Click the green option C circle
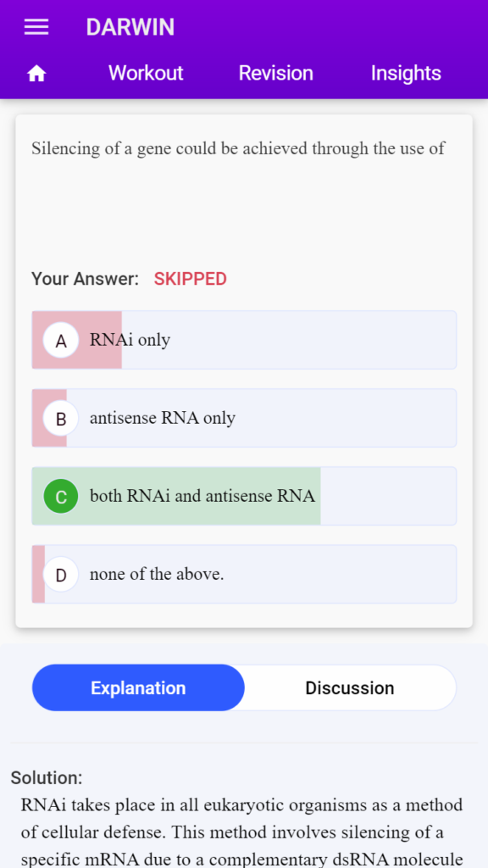Screen dimensions: 488x868 coord(61,497)
